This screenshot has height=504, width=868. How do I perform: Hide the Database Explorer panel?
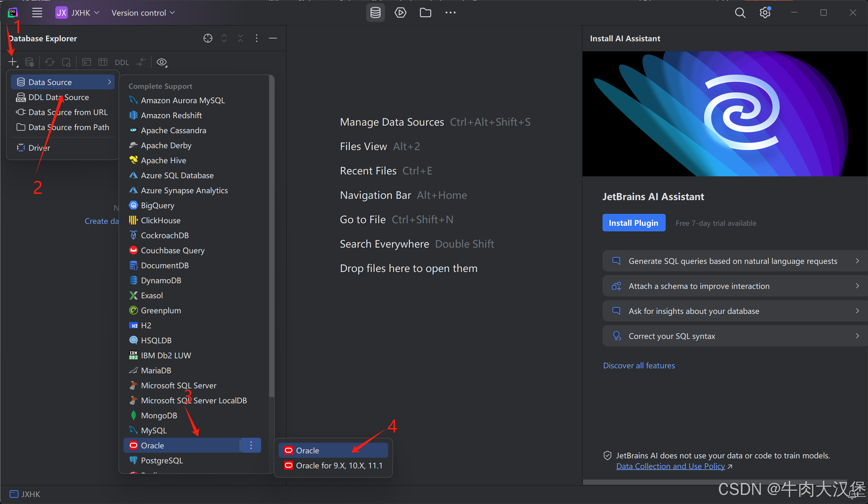(x=273, y=38)
